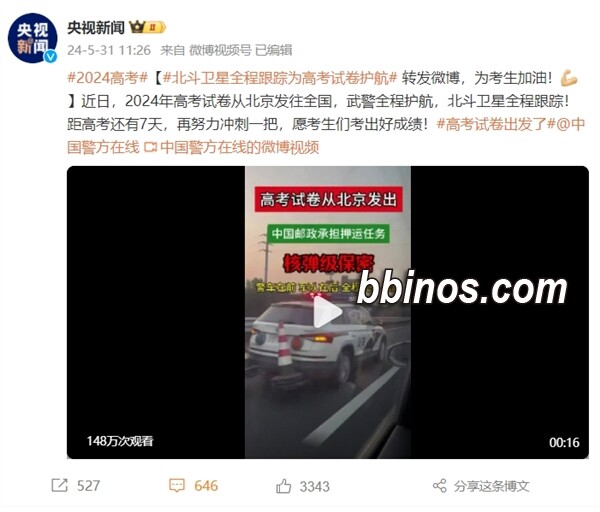
Task: Play the video with center play button
Action: pyautogui.click(x=328, y=312)
